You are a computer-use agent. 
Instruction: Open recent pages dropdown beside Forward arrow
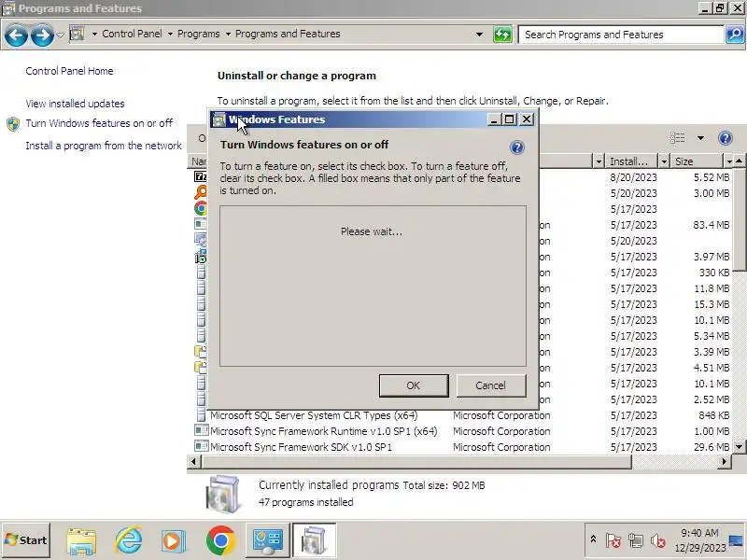[x=61, y=35]
